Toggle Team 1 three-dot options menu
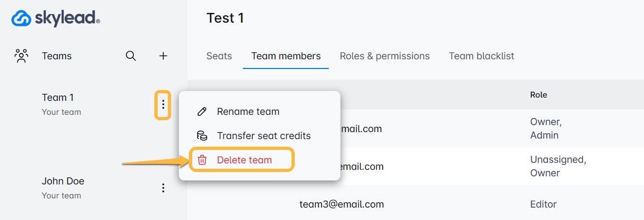This screenshot has width=644, height=220. click(163, 105)
